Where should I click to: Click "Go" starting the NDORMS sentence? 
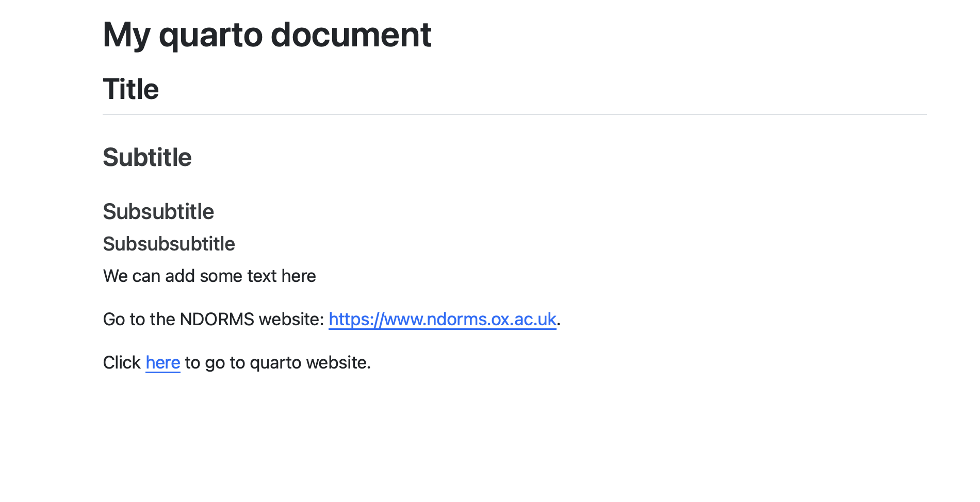tap(113, 320)
